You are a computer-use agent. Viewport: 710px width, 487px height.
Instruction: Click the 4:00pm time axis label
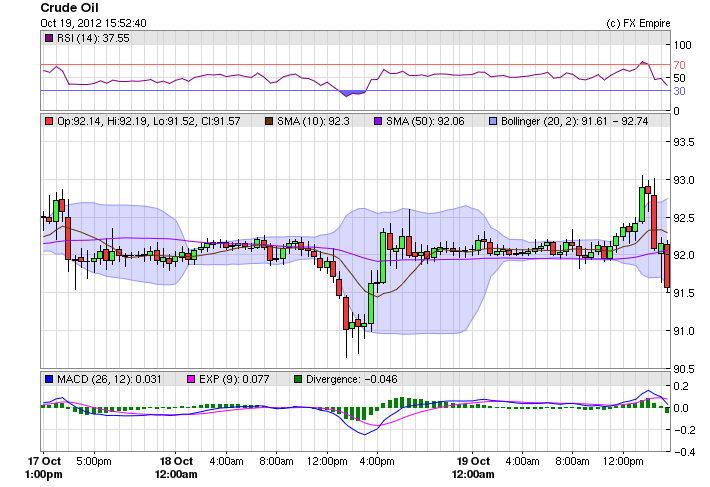pos(377,461)
